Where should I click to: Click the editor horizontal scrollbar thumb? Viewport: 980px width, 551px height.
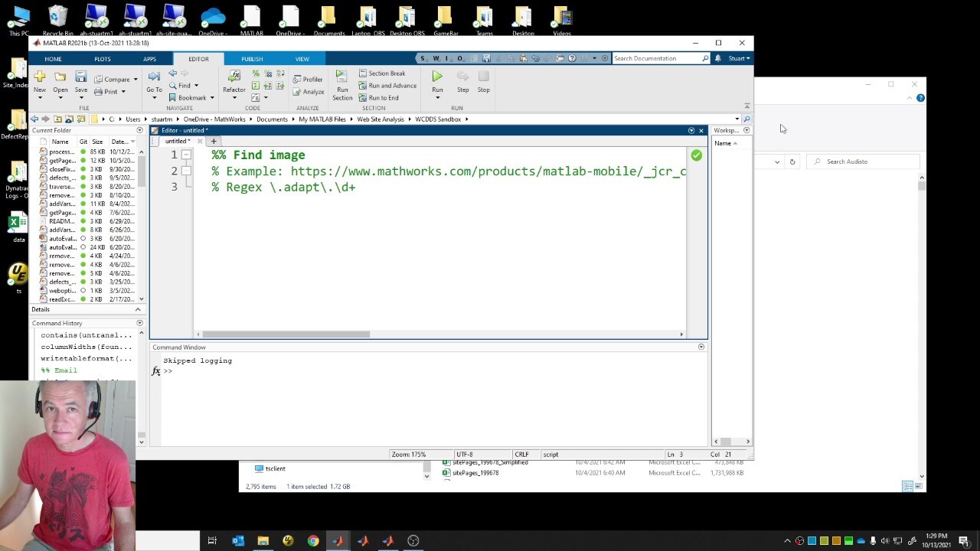(x=286, y=334)
